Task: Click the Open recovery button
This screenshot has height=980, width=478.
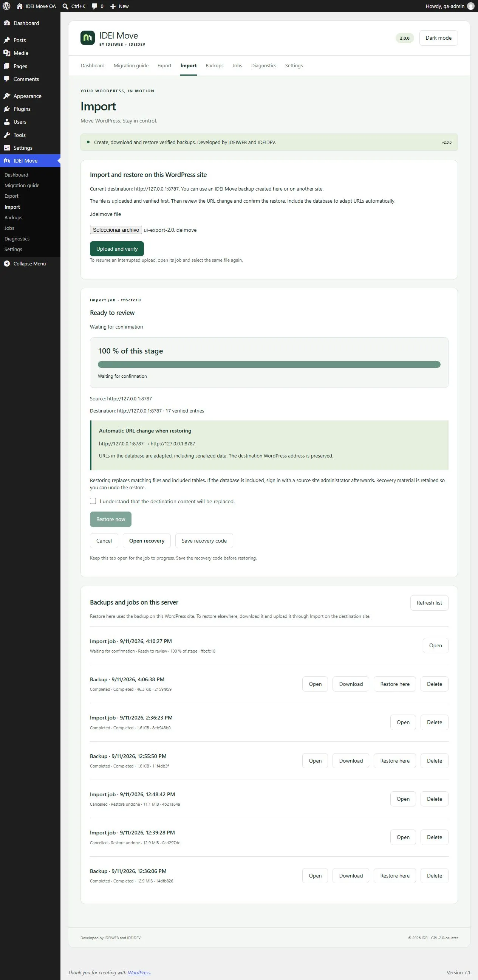Action: [147, 541]
